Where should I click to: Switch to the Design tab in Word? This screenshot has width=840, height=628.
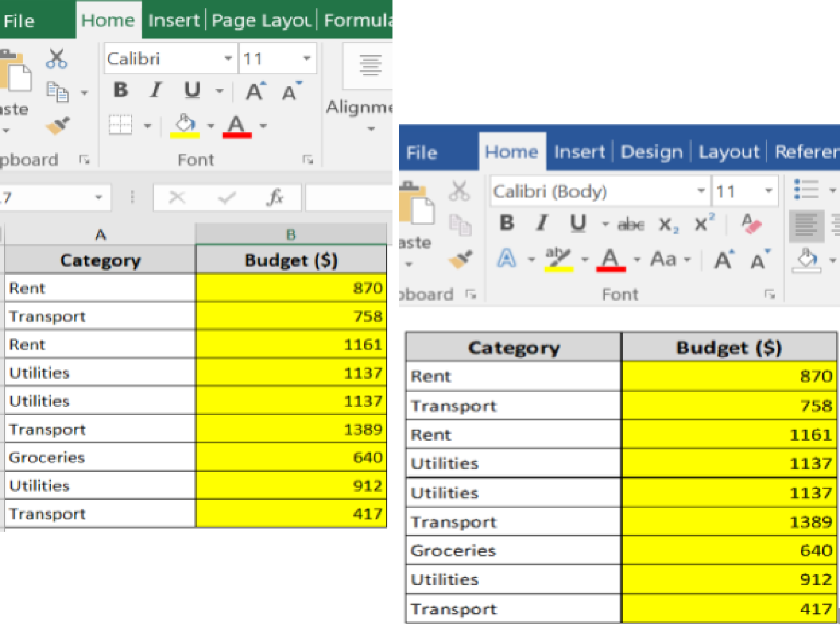pos(651,152)
